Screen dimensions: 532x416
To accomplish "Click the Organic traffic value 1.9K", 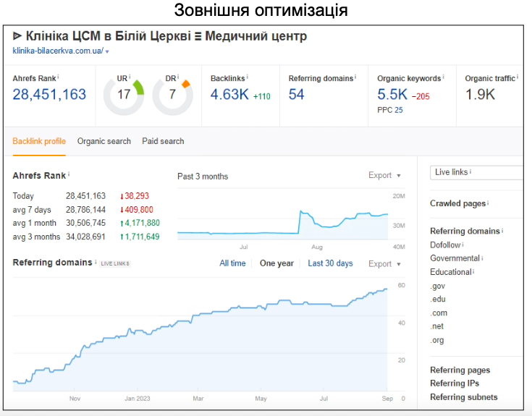I will click(480, 94).
